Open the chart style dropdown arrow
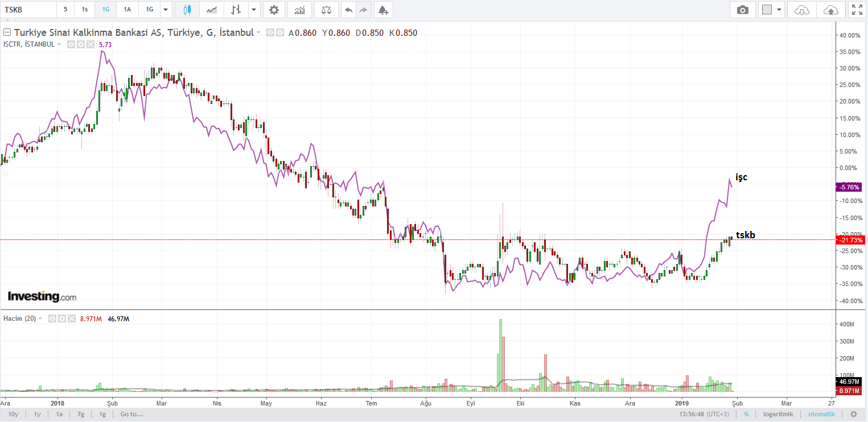This screenshot has width=868, height=422. pos(254,10)
